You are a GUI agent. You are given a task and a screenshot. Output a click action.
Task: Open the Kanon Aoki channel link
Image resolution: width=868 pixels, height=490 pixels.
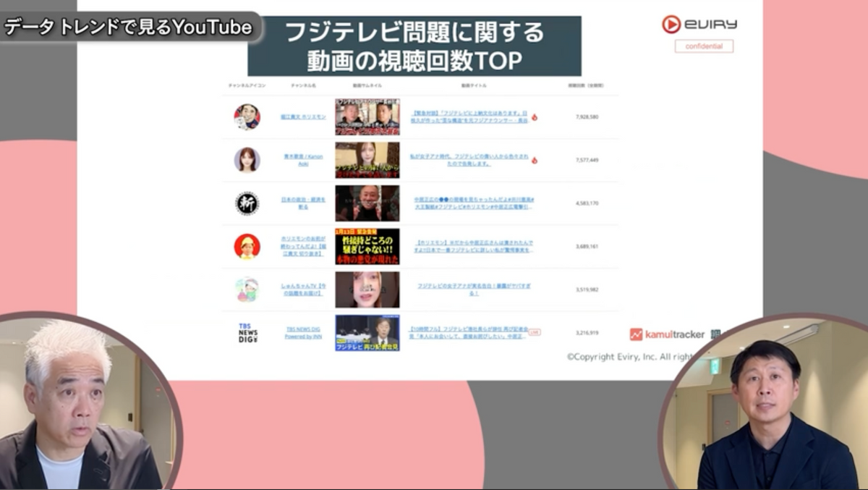303,160
